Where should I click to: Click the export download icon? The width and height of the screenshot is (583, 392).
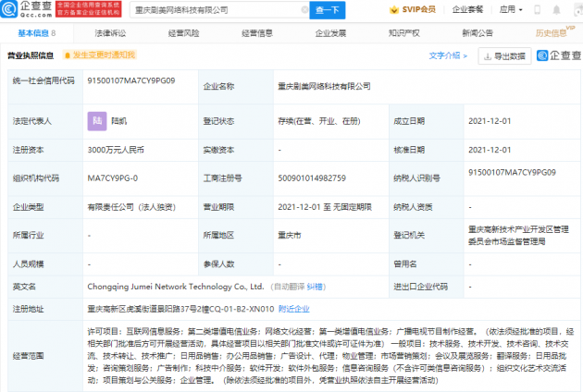(x=488, y=56)
